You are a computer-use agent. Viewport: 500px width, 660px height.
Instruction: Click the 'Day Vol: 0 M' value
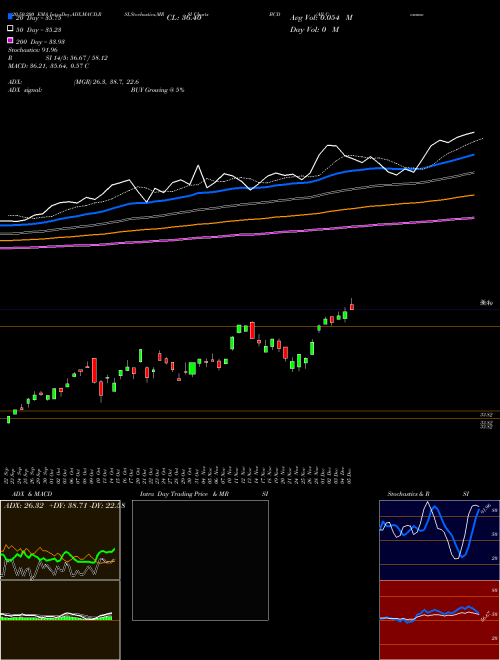point(314,29)
